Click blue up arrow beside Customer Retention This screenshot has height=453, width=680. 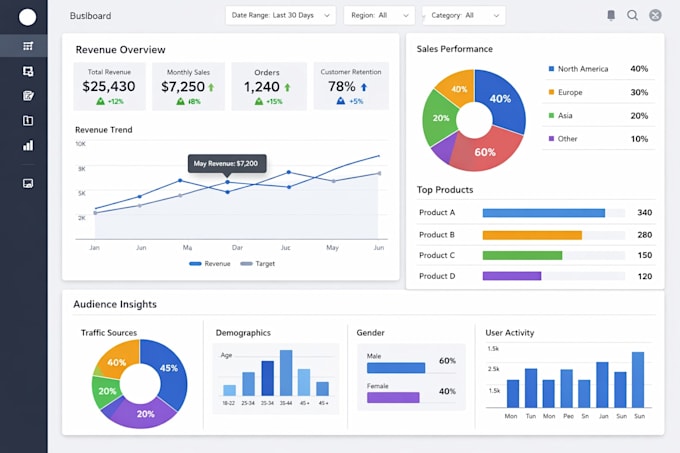[364, 87]
